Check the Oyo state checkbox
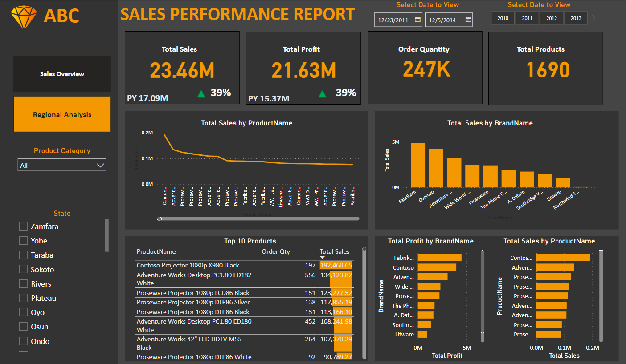Viewport: 626px width, 364px height. pos(24,312)
